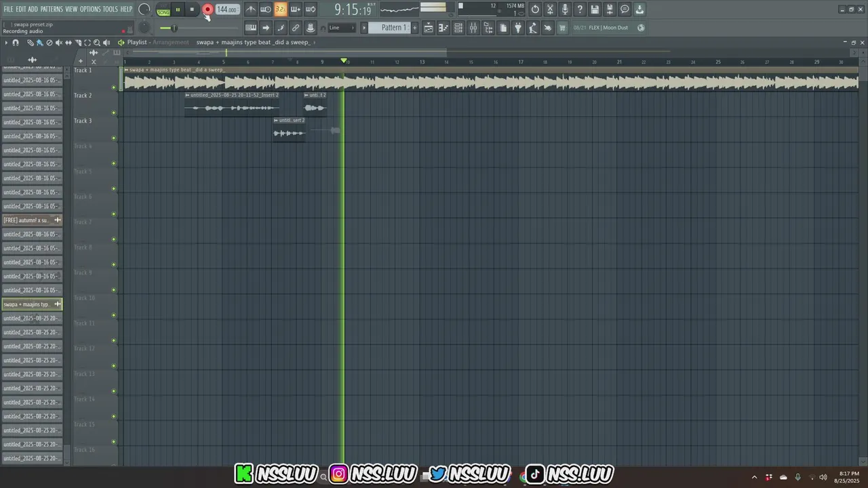The width and height of the screenshot is (868, 488).
Task: Open the shop cart icon
Action: tap(562, 28)
